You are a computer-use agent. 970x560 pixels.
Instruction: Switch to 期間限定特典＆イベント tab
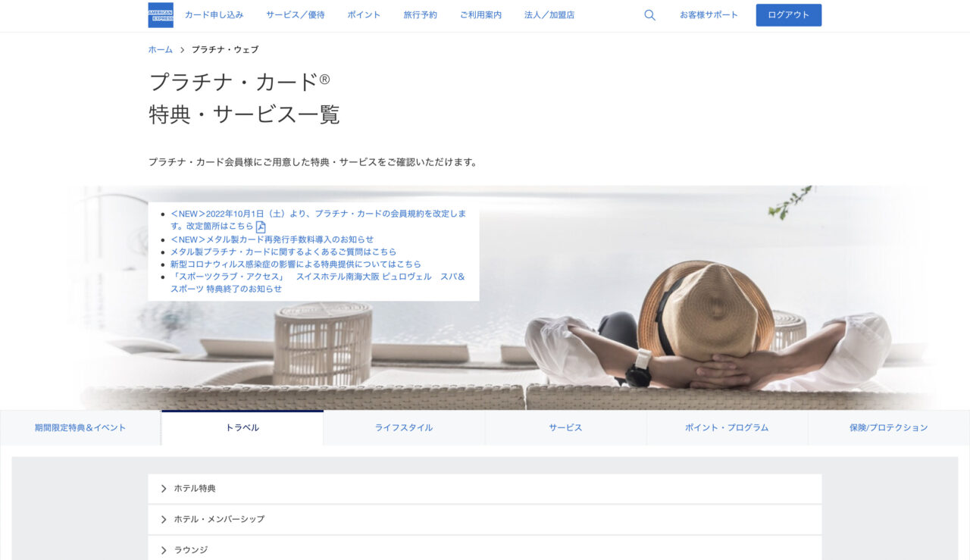[x=80, y=427]
